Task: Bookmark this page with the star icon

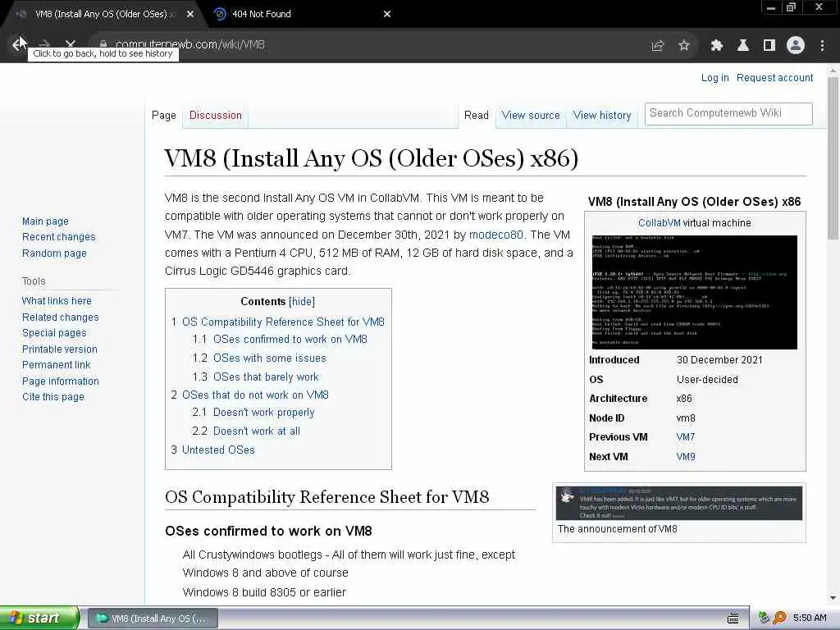Action: tap(683, 46)
